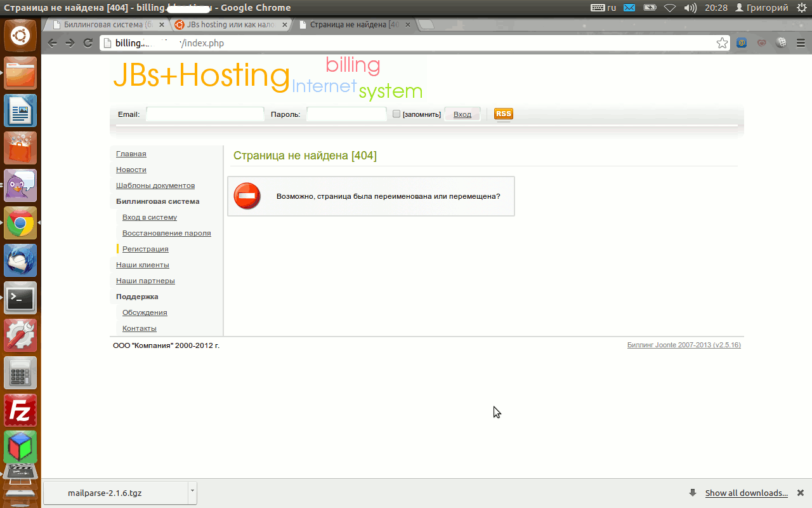Launch LibreOffice Writer from the dock
This screenshot has width=812, height=508.
(20, 110)
